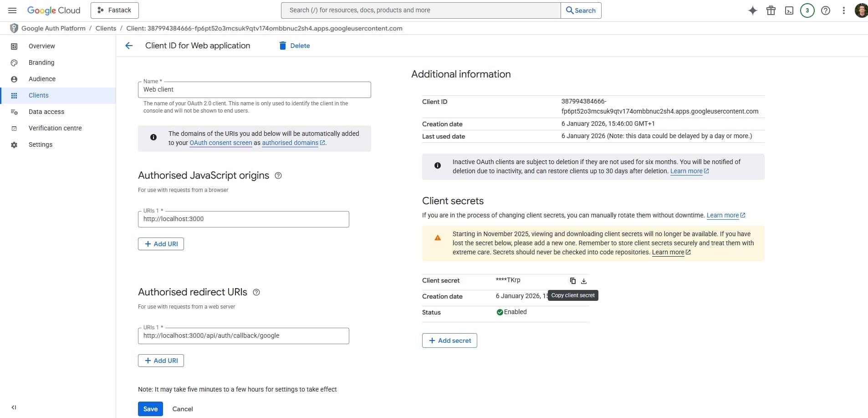
Task: Click the client creation date value
Action: pos(608,124)
